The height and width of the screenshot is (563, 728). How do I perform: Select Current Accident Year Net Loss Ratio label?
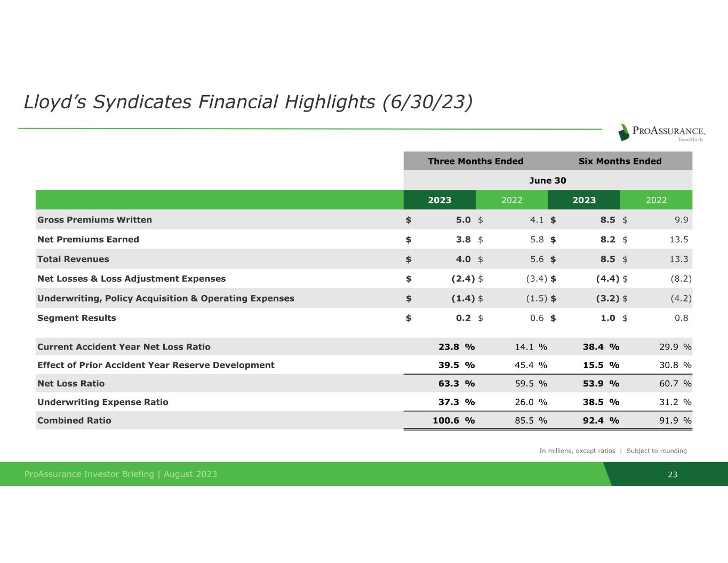[x=124, y=347]
